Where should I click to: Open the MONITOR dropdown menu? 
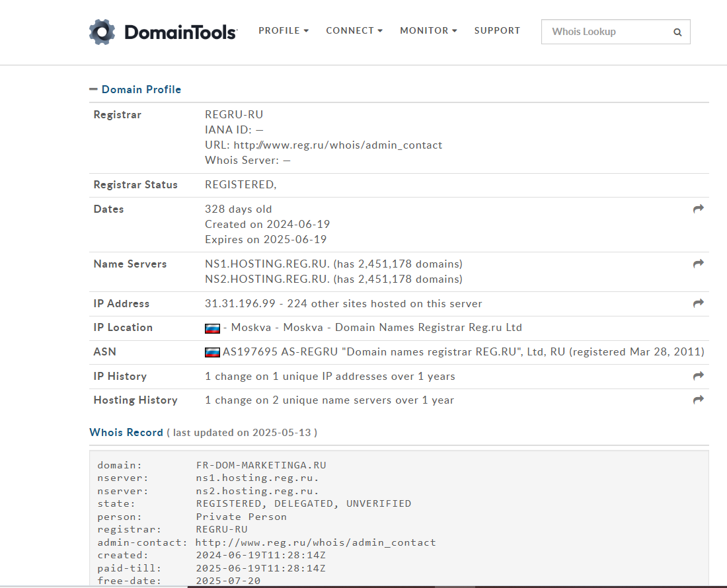pos(428,30)
